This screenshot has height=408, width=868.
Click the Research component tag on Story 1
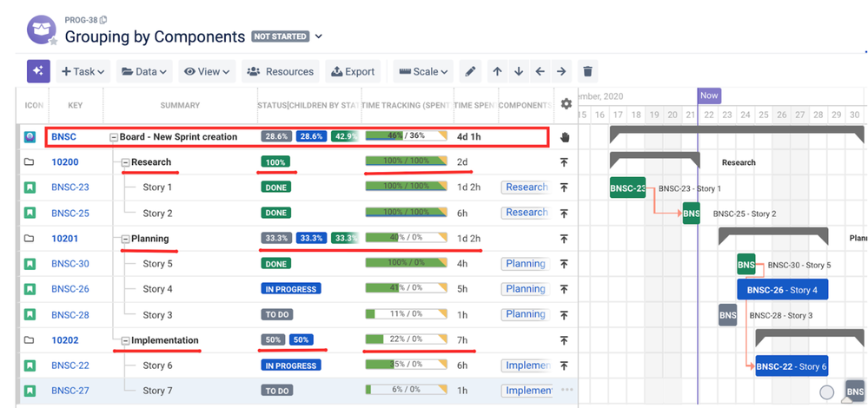tap(526, 188)
